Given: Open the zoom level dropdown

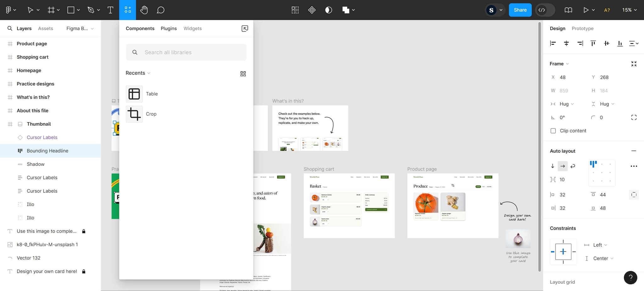Looking at the screenshot, I should click(629, 10).
